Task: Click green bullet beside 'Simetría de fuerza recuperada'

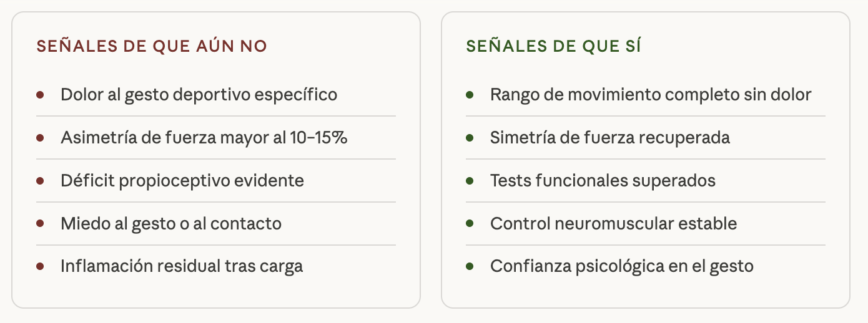Action: pyautogui.click(x=470, y=138)
